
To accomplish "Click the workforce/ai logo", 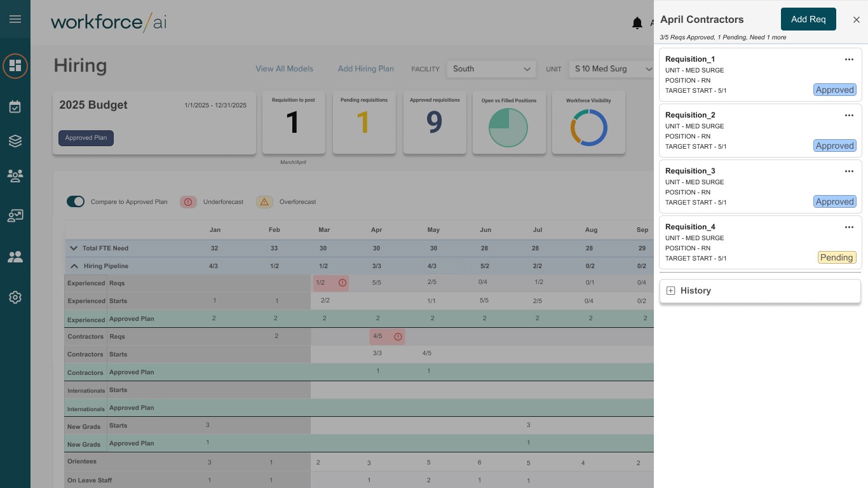I will 109,22.
